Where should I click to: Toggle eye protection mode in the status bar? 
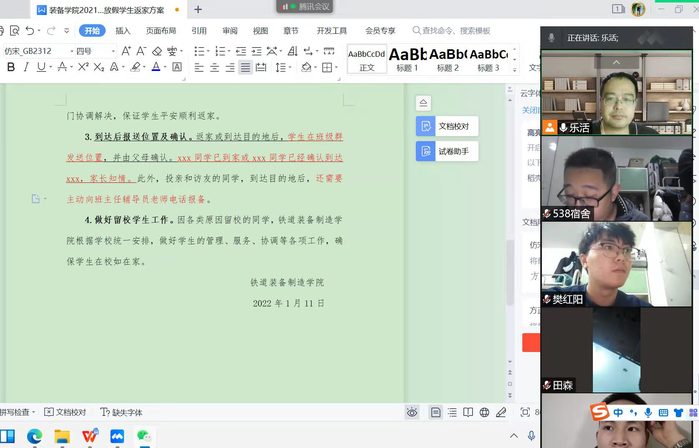[x=412, y=412]
